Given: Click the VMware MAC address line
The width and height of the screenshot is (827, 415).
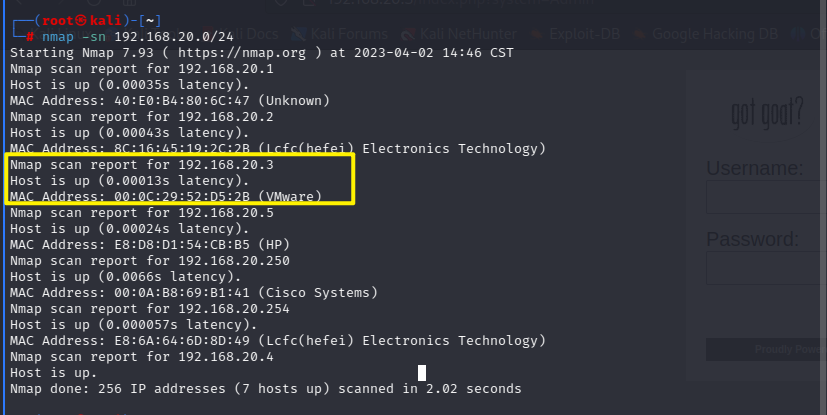Looking at the screenshot, I should coord(165,196).
